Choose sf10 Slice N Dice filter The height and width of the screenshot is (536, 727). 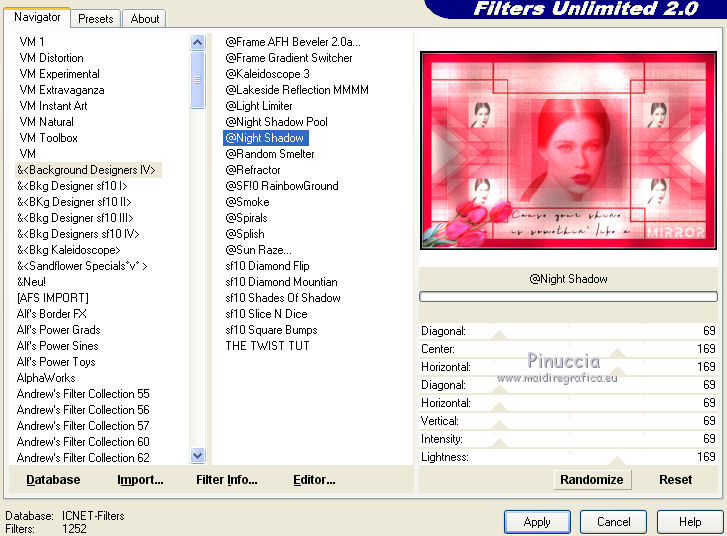click(x=266, y=314)
